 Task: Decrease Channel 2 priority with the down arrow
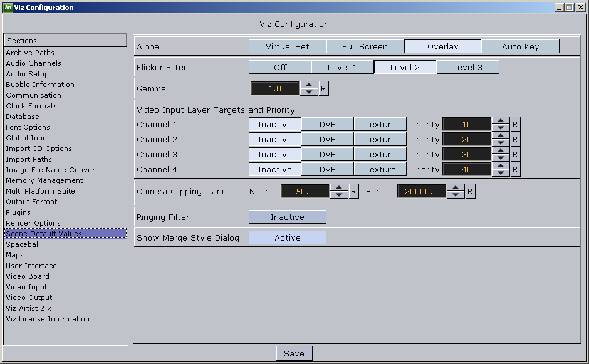[500, 142]
